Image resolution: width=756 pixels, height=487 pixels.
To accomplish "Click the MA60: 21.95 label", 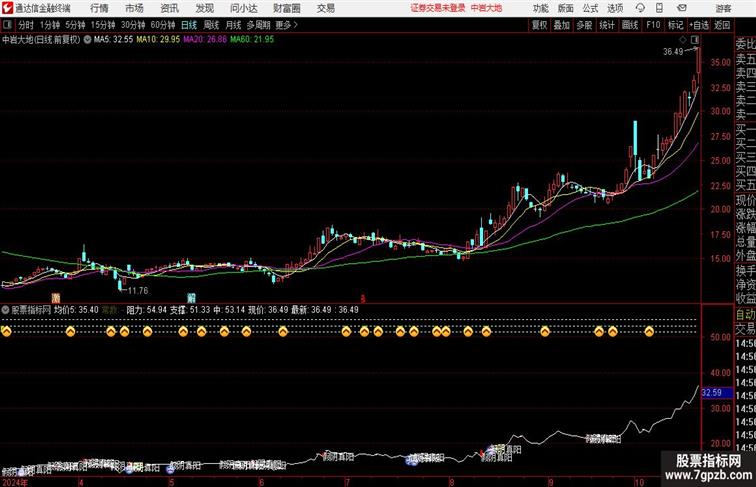I will point(252,40).
